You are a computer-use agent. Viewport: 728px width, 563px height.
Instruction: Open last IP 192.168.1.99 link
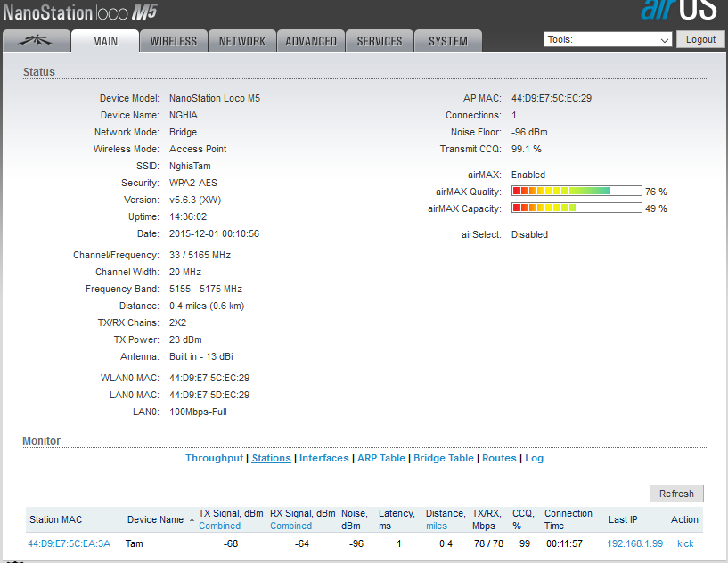(x=634, y=543)
